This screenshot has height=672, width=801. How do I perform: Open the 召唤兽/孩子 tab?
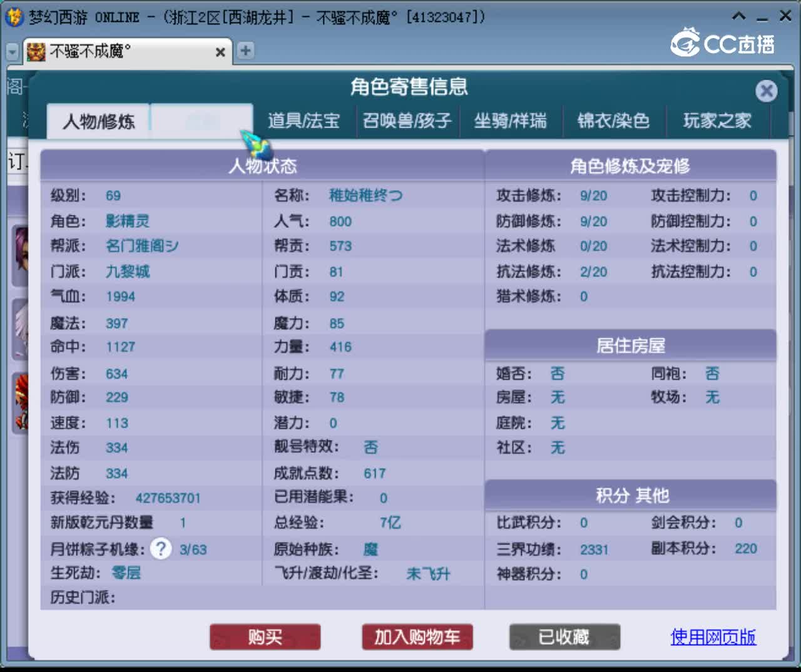[407, 120]
